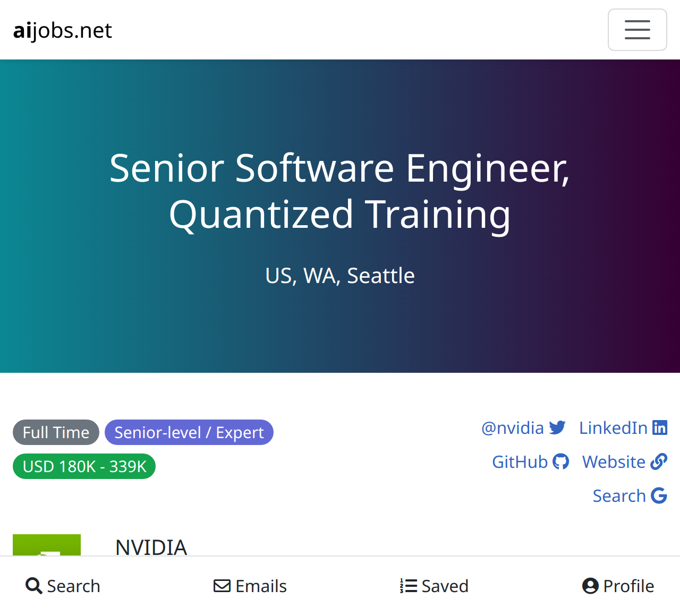Image resolution: width=680 pixels, height=616 pixels.
Task: Open the Saved tab in bottom bar
Action: [434, 586]
